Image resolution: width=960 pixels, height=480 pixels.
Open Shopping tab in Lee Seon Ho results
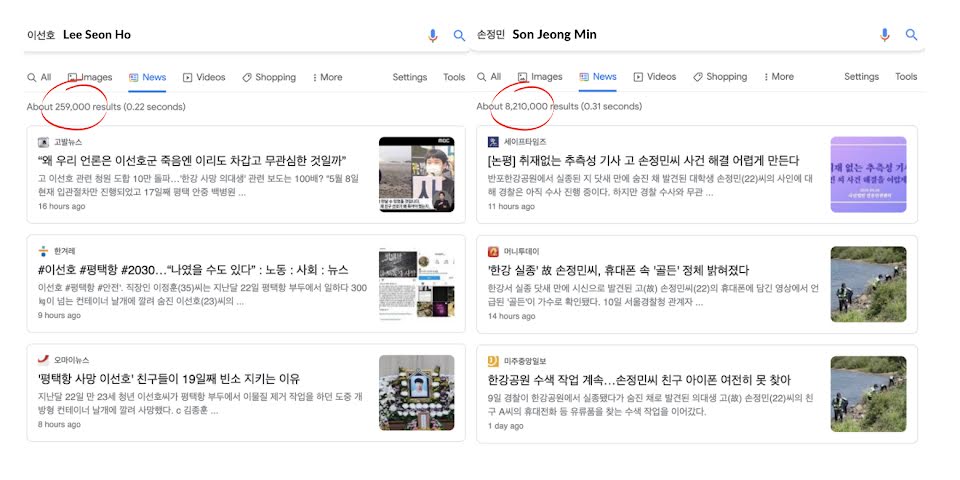tap(269, 77)
